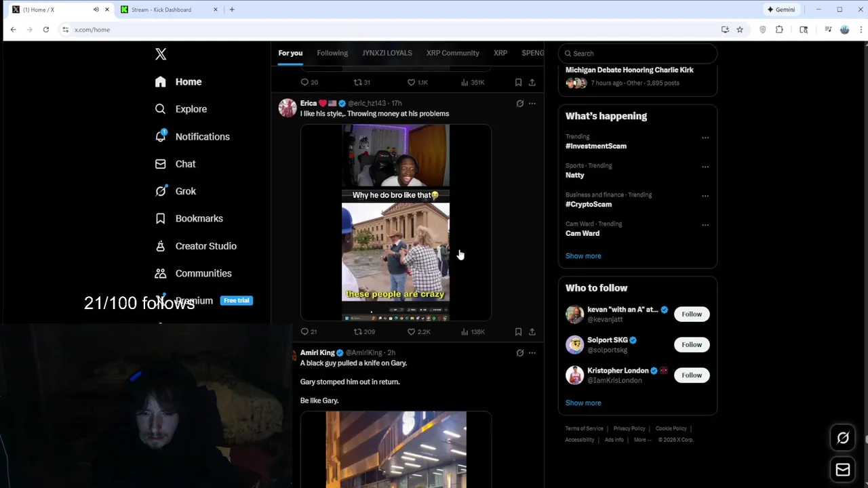Open Grok explain icon on Erica's post
The height and width of the screenshot is (488, 868).
click(x=520, y=104)
